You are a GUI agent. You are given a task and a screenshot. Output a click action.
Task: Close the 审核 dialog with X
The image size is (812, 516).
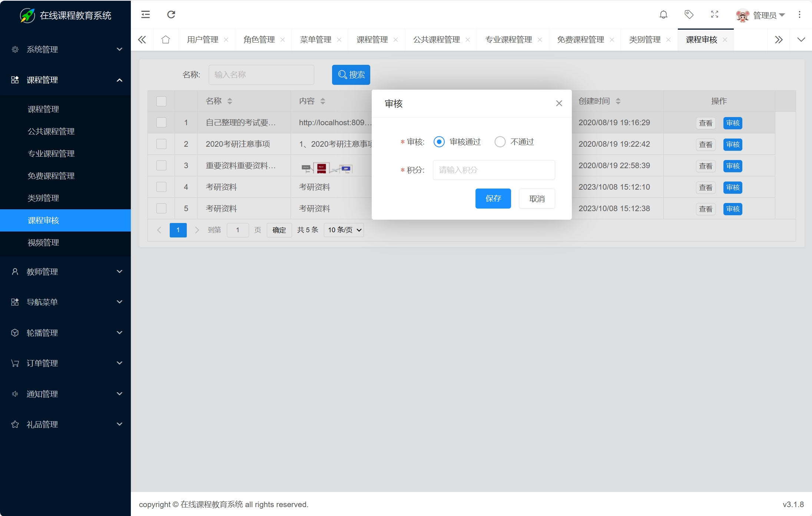(559, 103)
